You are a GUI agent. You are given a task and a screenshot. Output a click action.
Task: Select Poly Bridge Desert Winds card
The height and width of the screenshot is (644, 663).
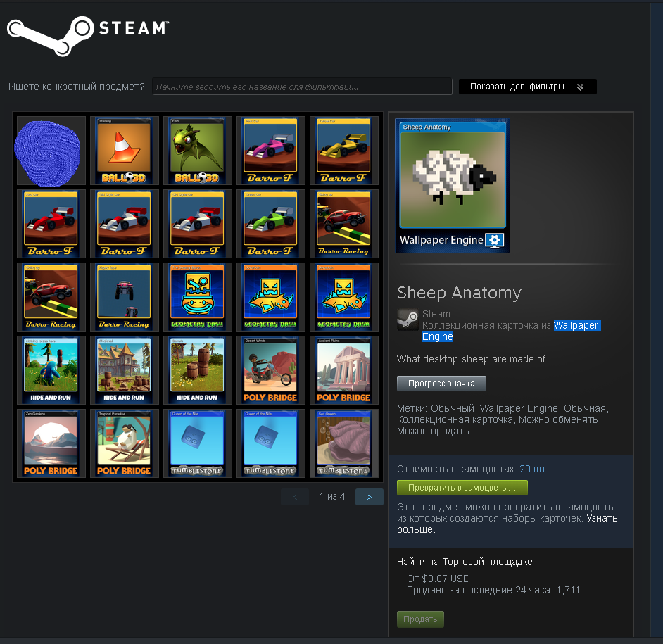[270, 370]
